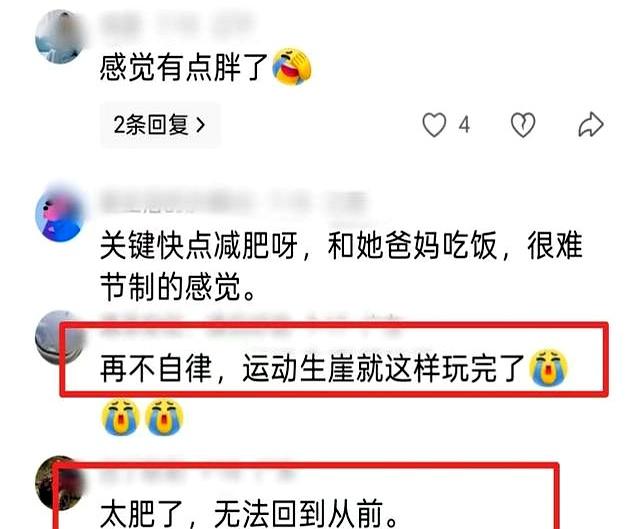Tap the crying emoji ending the "玩完了" line
The width and height of the screenshot is (640, 529).
(x=548, y=369)
